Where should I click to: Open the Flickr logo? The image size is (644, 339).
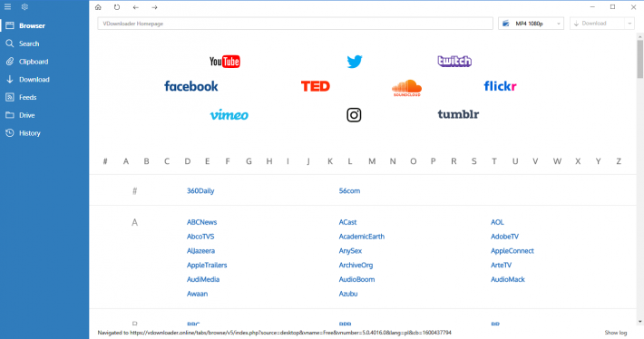pyautogui.click(x=500, y=86)
